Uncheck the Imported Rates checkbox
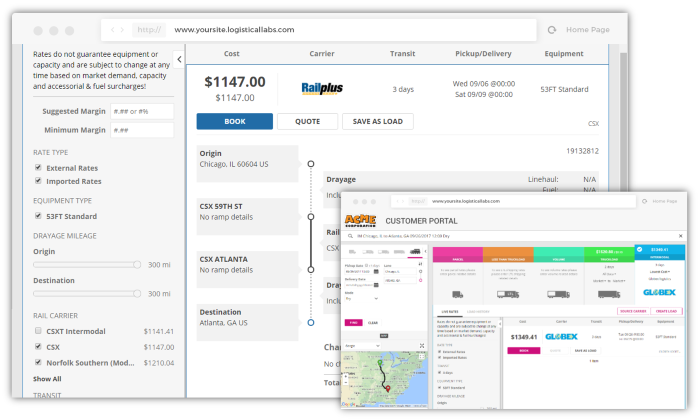 pyautogui.click(x=38, y=181)
